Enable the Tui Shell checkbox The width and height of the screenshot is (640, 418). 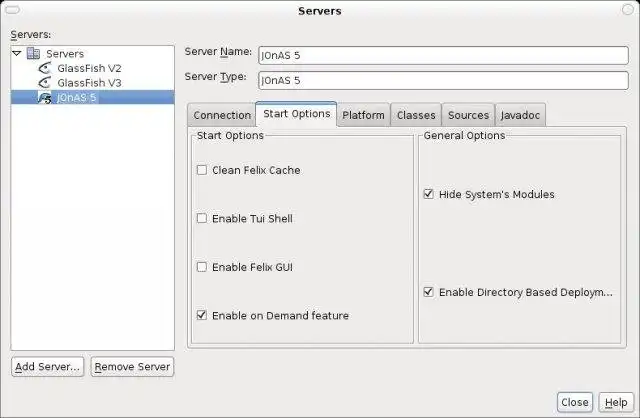pyautogui.click(x=202, y=218)
